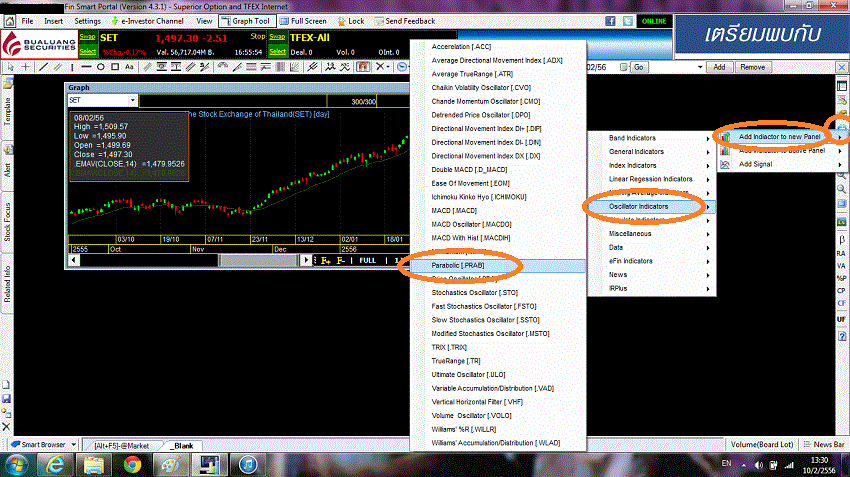Viewport: 850px width, 477px height.
Task: Expand Band Indicators submenu
Action: (652, 138)
